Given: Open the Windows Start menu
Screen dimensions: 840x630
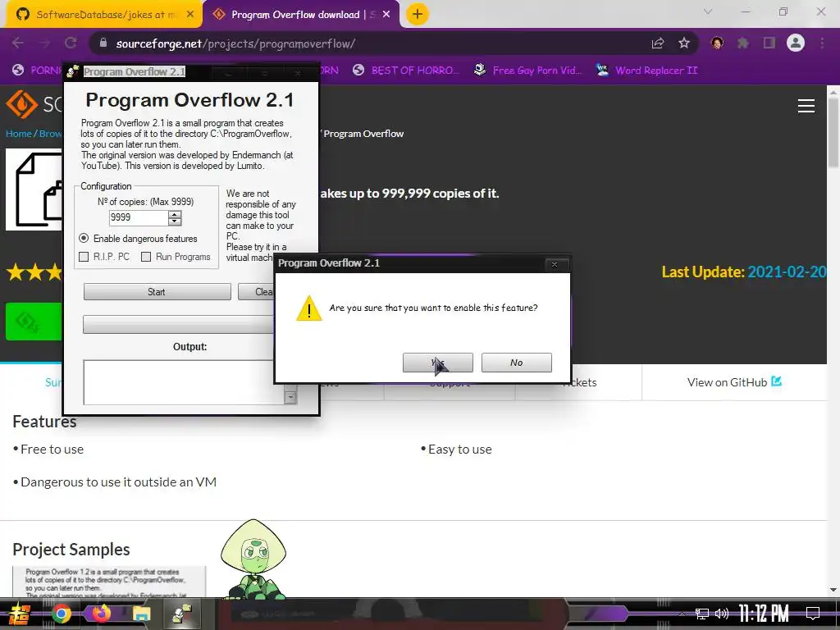Looking at the screenshot, I should pos(19,614).
